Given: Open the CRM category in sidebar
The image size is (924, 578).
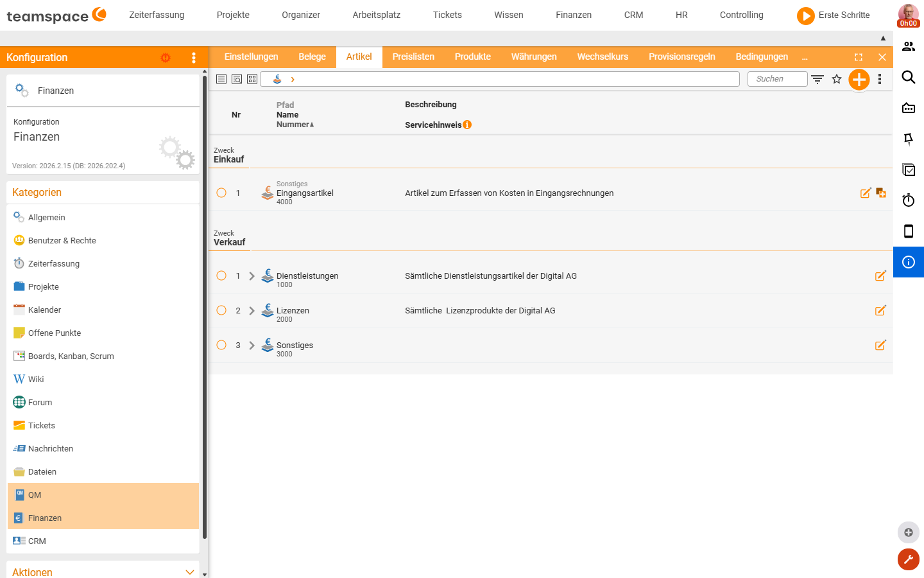Looking at the screenshot, I should [103, 541].
